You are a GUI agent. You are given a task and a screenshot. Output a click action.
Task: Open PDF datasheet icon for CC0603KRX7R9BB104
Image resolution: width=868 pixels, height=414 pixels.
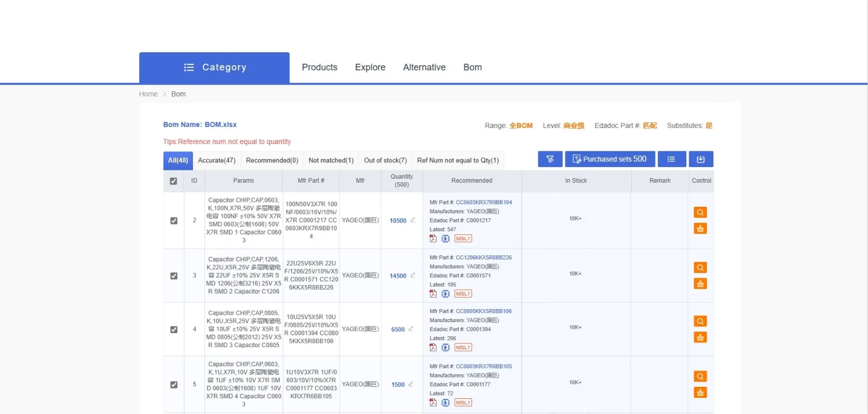[433, 239]
